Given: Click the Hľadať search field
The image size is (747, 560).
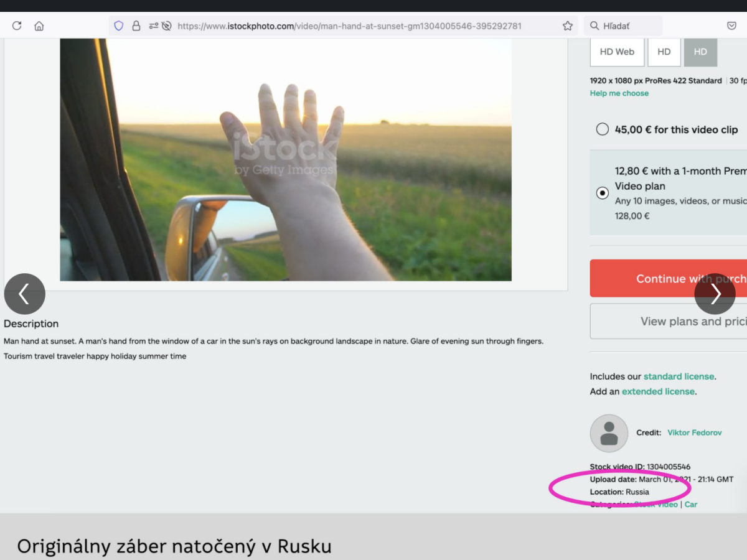Looking at the screenshot, I should click(623, 26).
